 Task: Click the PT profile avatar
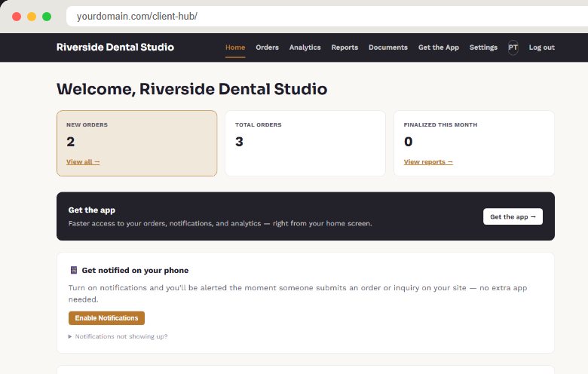coord(513,48)
